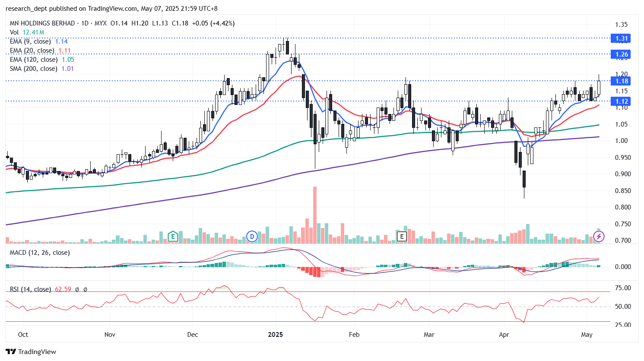Select the 1.18 current price label

tap(622, 81)
